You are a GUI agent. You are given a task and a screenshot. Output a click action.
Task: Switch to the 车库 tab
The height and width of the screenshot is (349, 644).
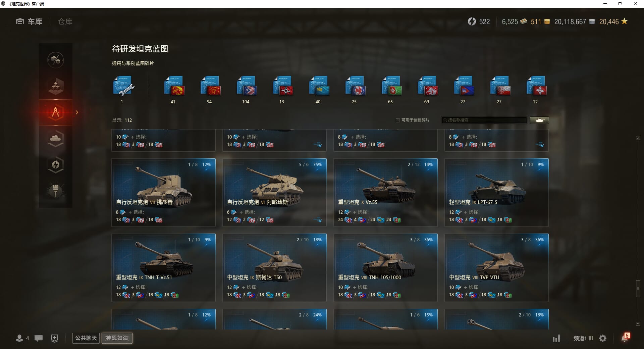29,21
